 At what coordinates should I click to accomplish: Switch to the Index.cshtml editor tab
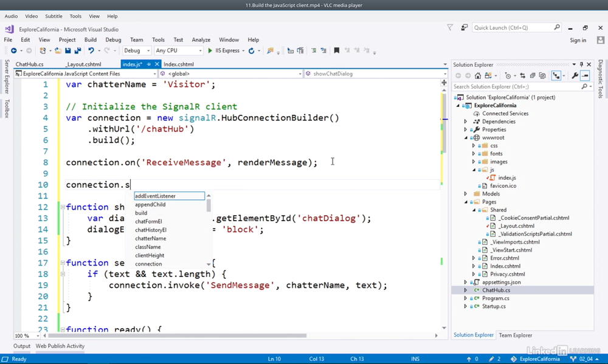178,64
